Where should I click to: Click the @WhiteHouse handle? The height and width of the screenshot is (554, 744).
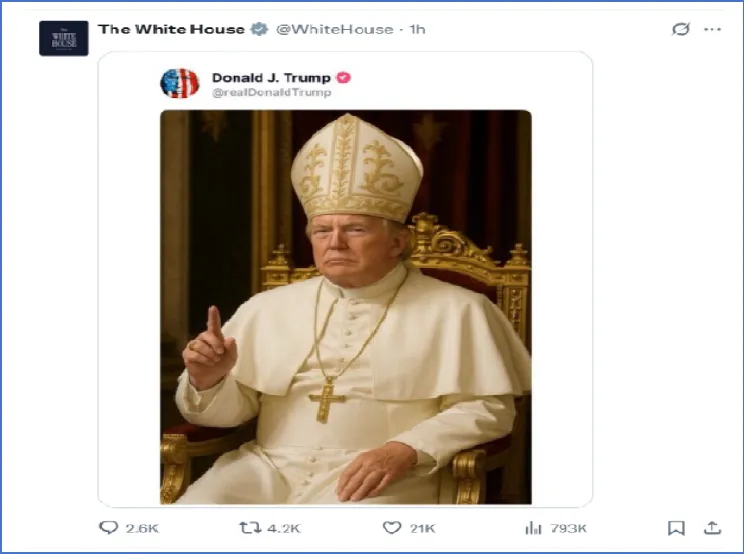point(335,29)
